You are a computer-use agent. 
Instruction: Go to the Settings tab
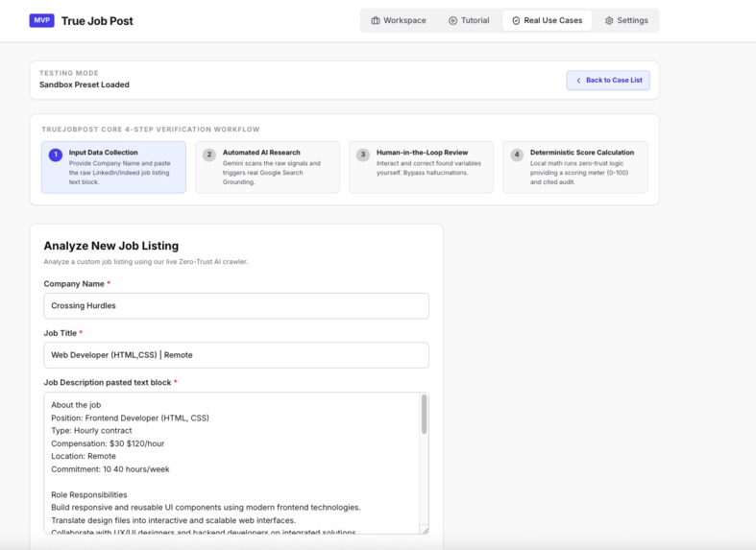(x=626, y=21)
